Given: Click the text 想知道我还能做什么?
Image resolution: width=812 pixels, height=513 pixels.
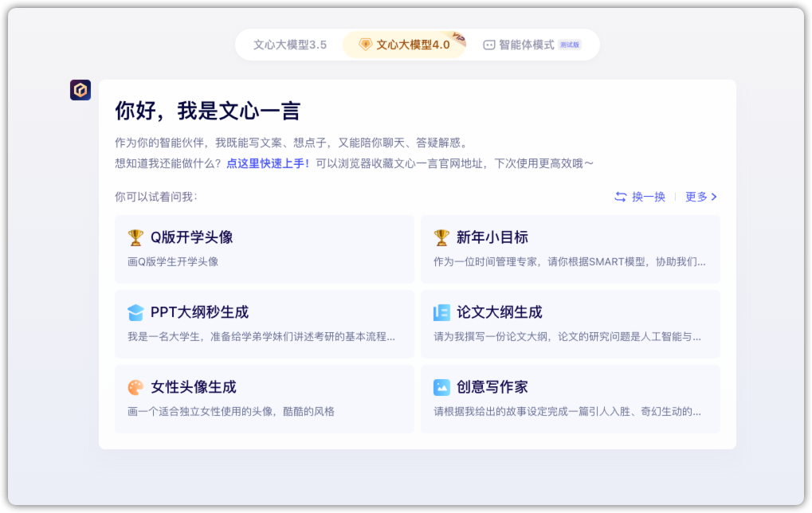Looking at the screenshot, I should (x=168, y=163).
